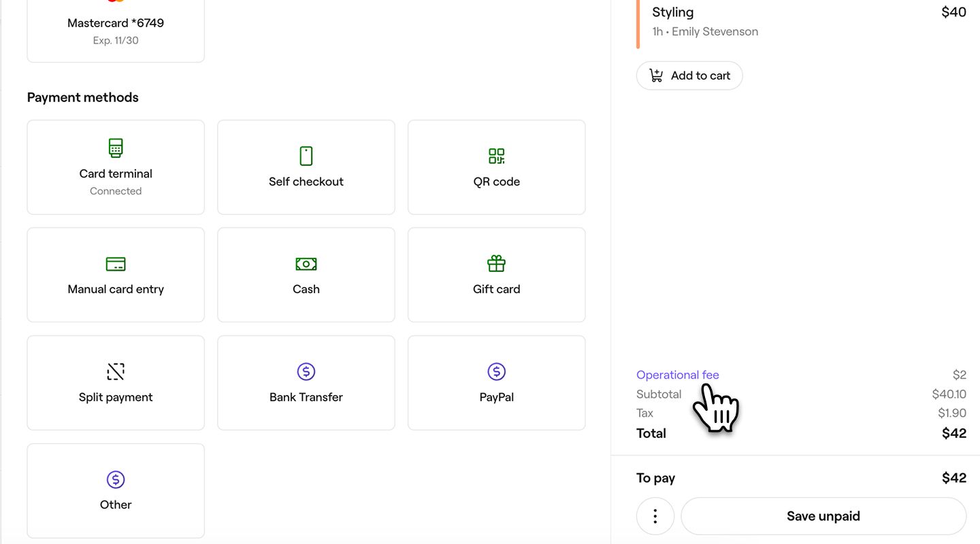Select the Other payment icon

click(x=116, y=479)
